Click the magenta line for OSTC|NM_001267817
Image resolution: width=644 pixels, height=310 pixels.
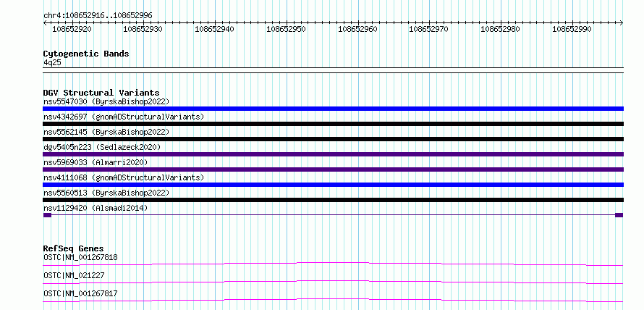(333, 300)
